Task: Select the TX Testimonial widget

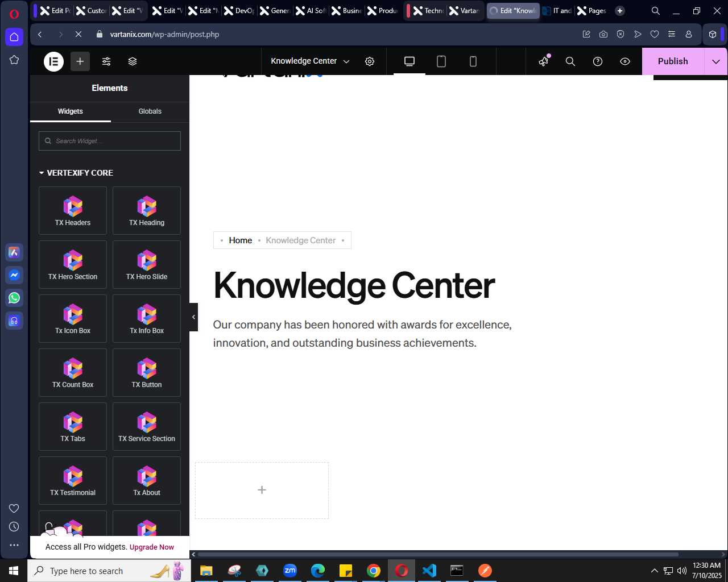Action: pyautogui.click(x=73, y=480)
